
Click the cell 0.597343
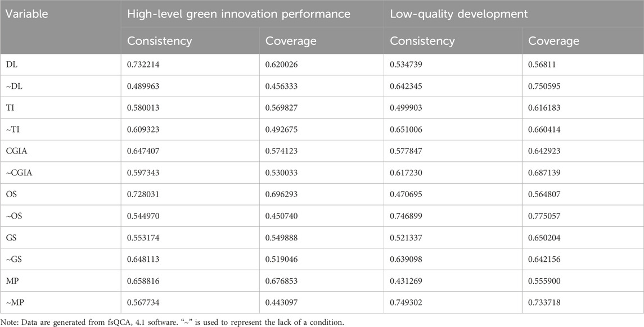click(x=143, y=172)
